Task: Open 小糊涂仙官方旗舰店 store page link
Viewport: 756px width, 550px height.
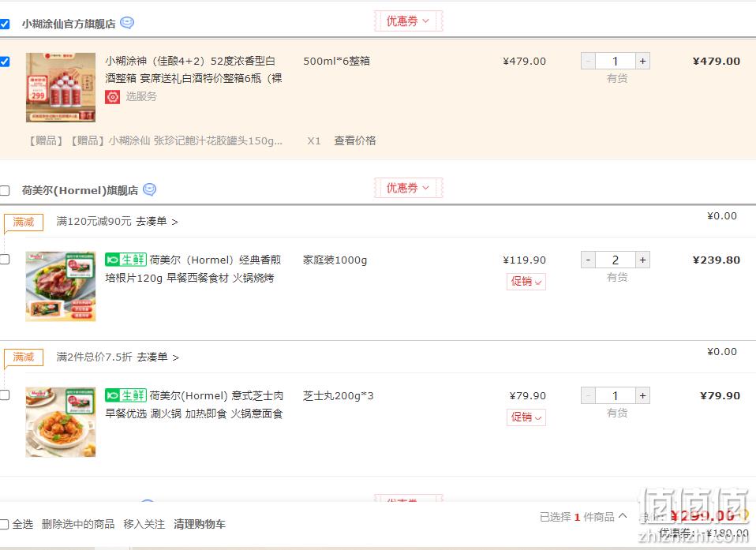Action: (69, 24)
